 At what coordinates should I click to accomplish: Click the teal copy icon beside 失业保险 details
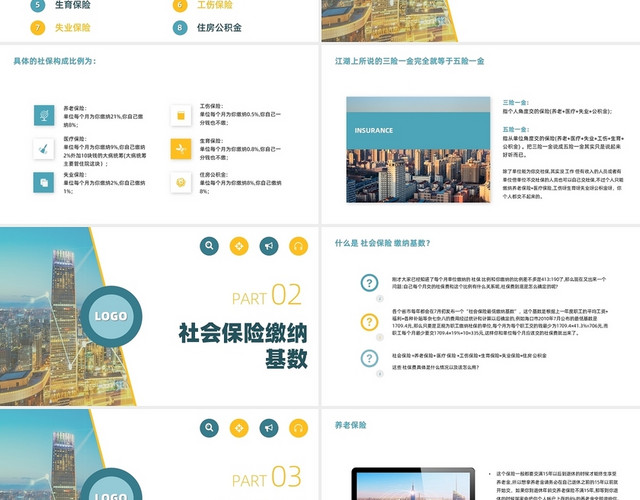point(44,182)
